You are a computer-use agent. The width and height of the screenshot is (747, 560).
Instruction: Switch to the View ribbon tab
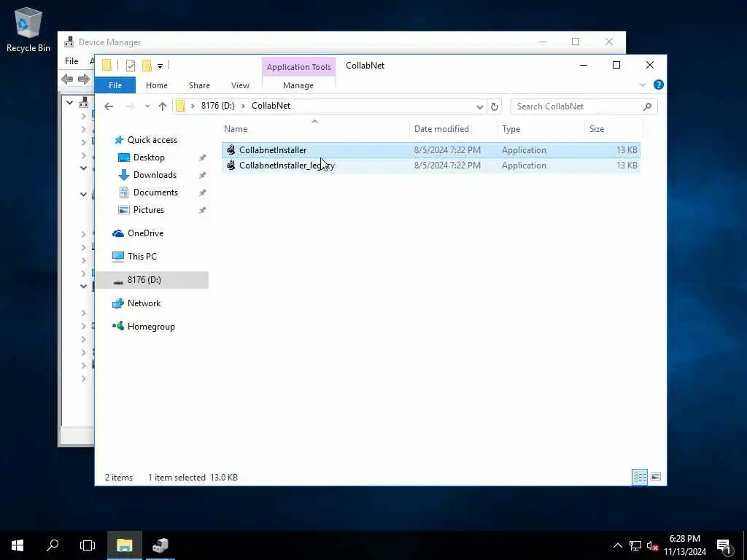(x=240, y=85)
